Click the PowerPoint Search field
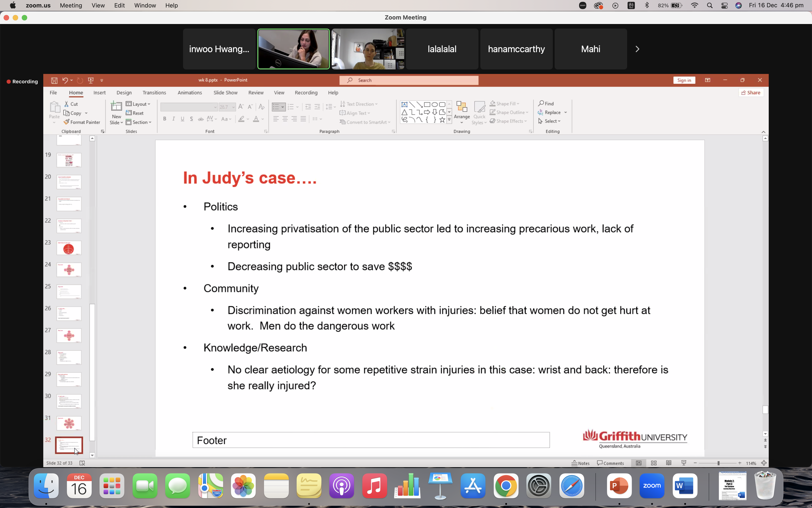Screen dimensions: 812x508 (x=409, y=80)
